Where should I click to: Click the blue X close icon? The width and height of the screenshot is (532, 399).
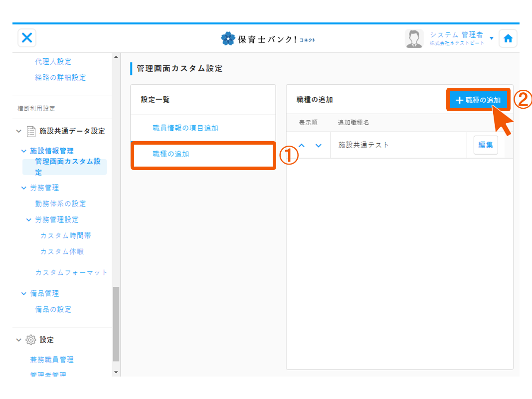click(27, 38)
